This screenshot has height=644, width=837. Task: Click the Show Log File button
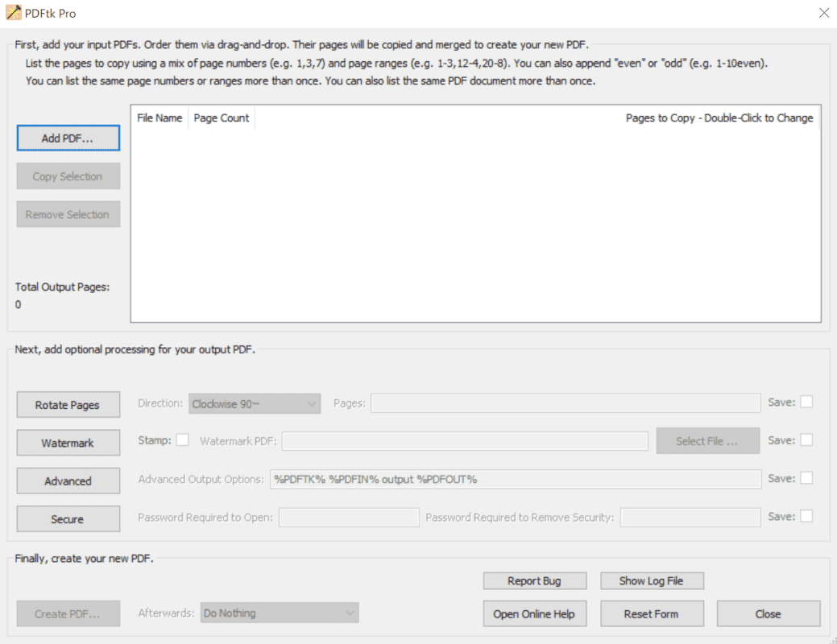point(652,581)
